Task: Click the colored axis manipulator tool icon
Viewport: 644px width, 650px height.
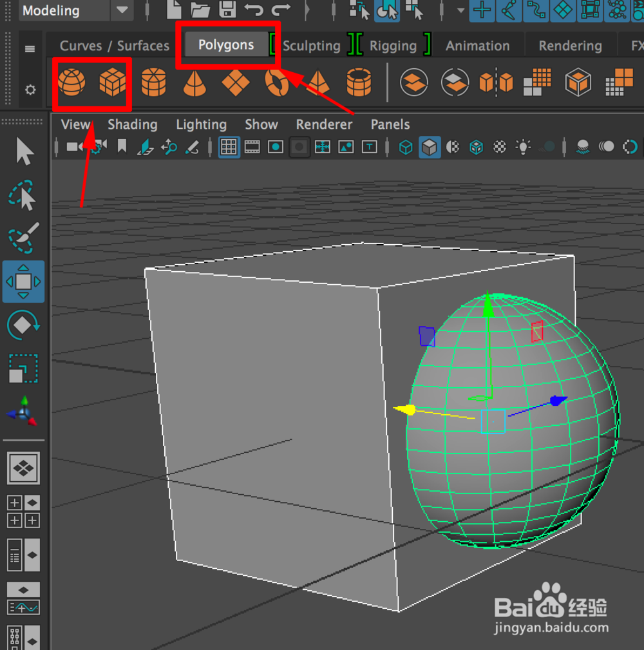Action: pos(23,411)
